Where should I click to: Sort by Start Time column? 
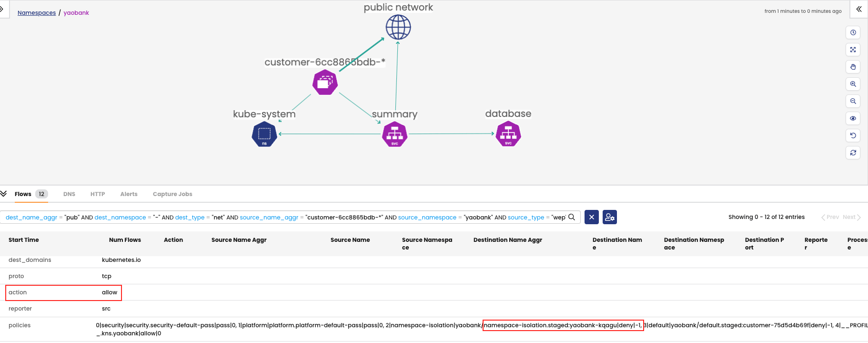(24, 240)
